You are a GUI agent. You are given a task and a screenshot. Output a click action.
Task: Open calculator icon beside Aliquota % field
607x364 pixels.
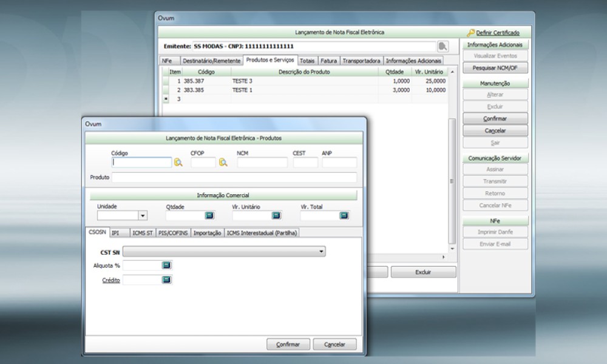166,265
